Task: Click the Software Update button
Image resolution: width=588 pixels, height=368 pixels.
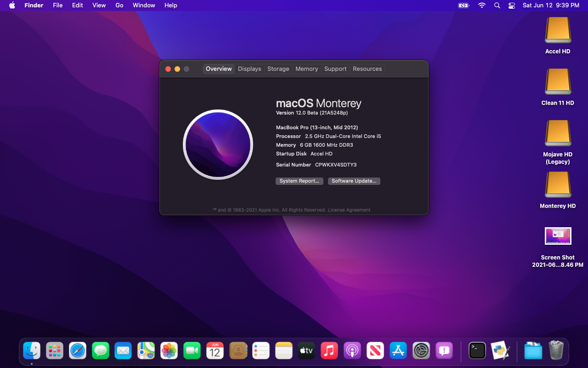Action: 354,181
